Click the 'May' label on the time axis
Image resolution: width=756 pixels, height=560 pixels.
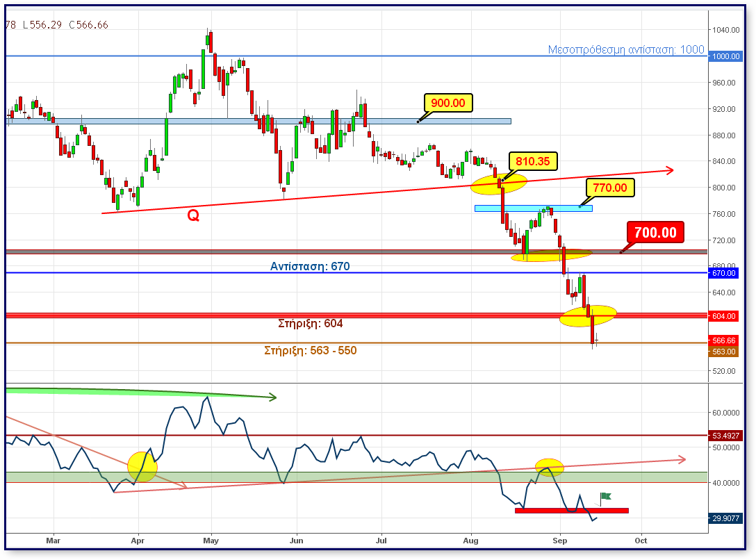[x=211, y=541]
